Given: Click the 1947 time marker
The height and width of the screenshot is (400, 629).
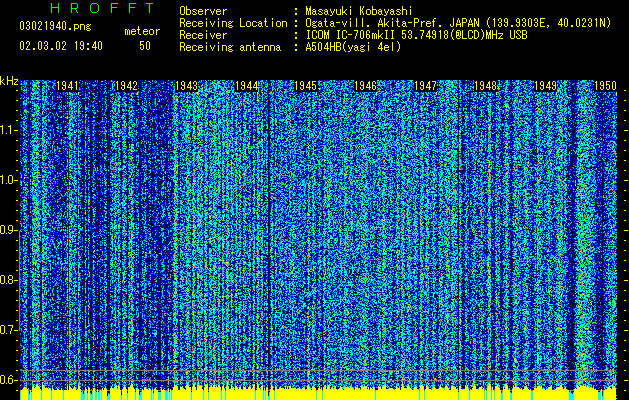Looking at the screenshot, I should click(426, 86).
